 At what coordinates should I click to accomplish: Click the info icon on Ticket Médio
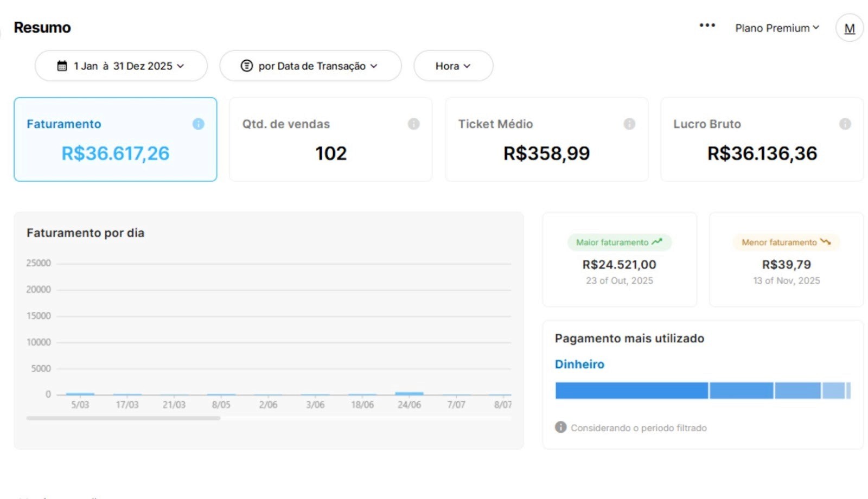click(x=629, y=124)
